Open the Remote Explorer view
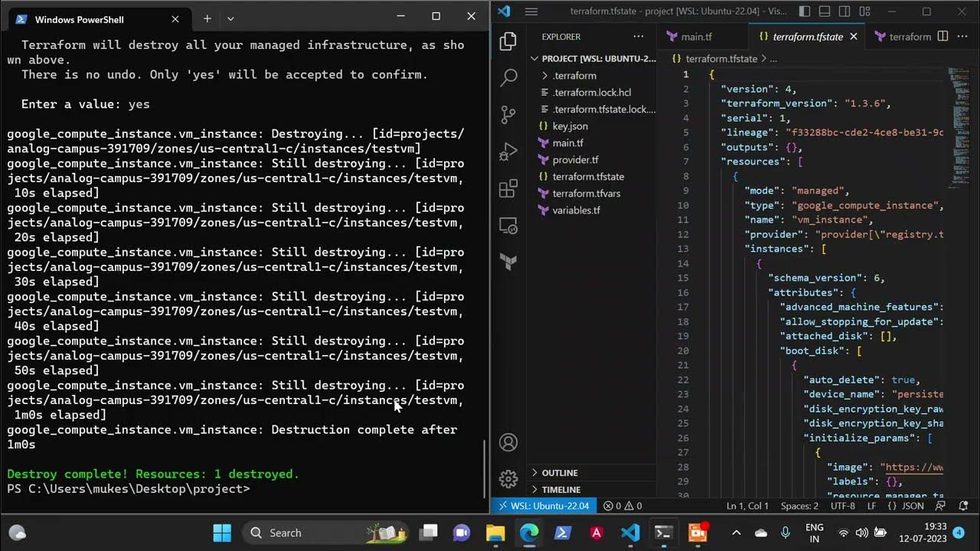 508,225
